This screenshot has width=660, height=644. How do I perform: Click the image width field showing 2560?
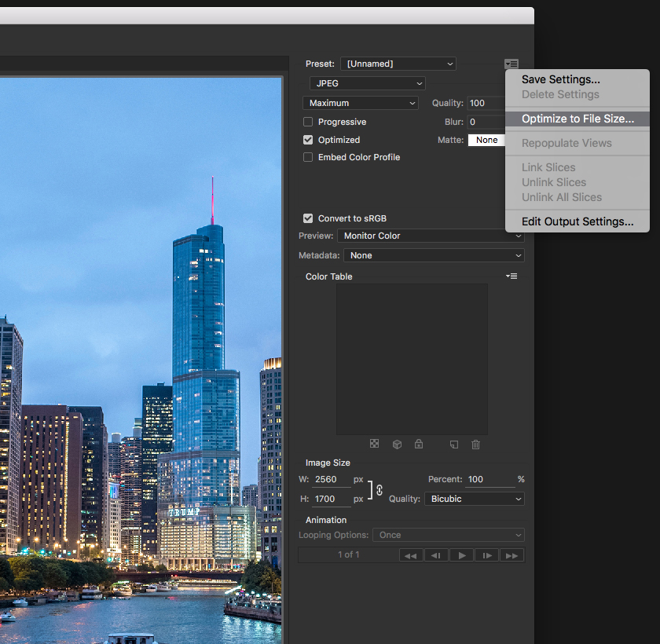pyautogui.click(x=331, y=479)
